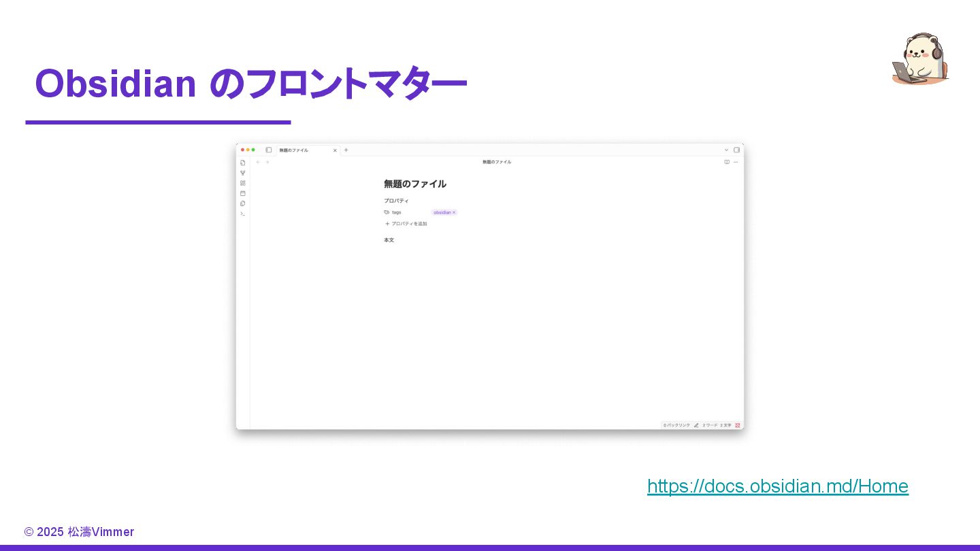
Task: Switch to reading view book icon
Action: click(727, 162)
